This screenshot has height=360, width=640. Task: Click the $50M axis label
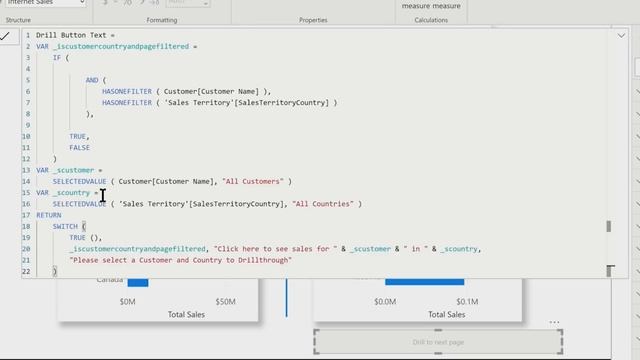225,302
